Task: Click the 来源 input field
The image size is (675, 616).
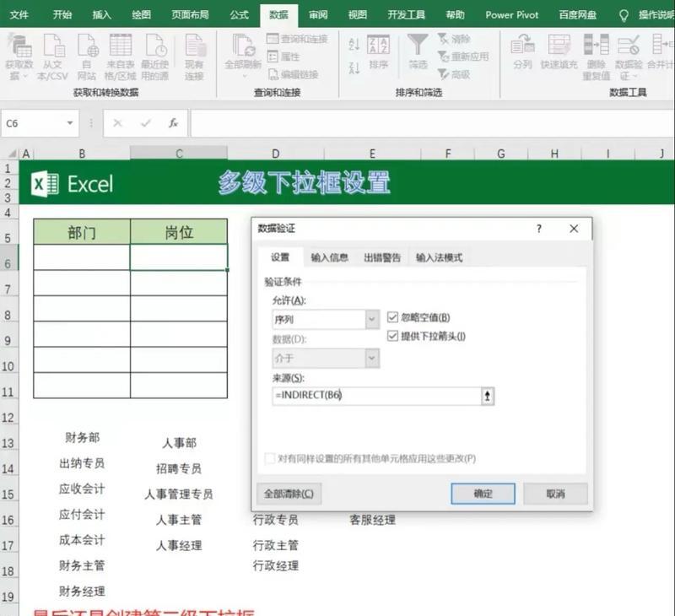Action: tap(376, 396)
